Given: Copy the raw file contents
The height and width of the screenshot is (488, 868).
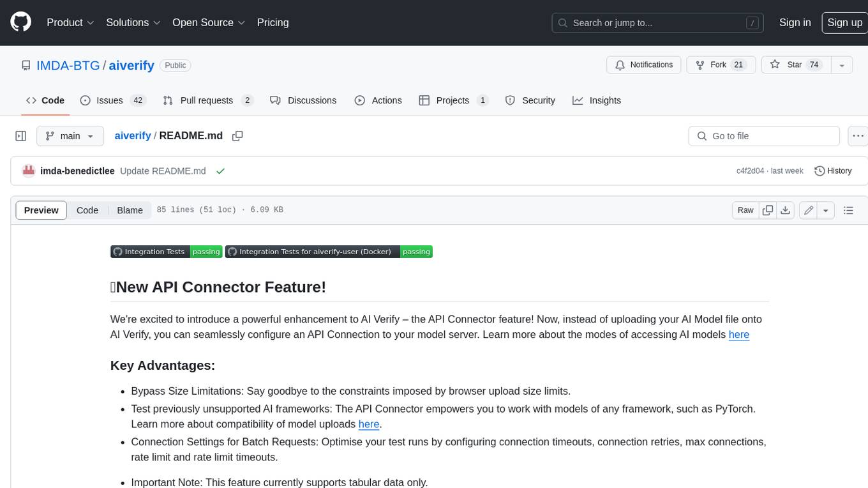Looking at the screenshot, I should click(768, 210).
